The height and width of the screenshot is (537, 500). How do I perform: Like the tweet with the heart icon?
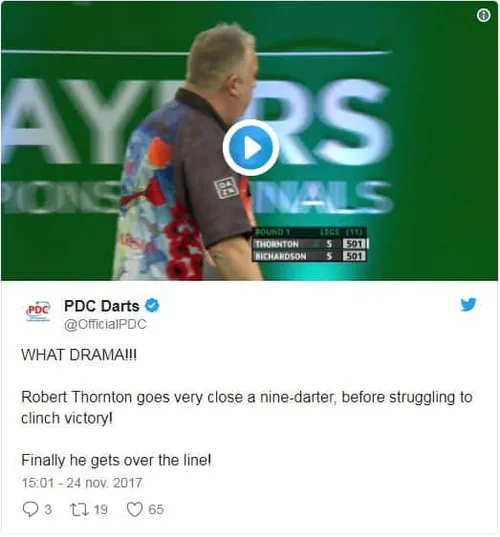tap(134, 509)
